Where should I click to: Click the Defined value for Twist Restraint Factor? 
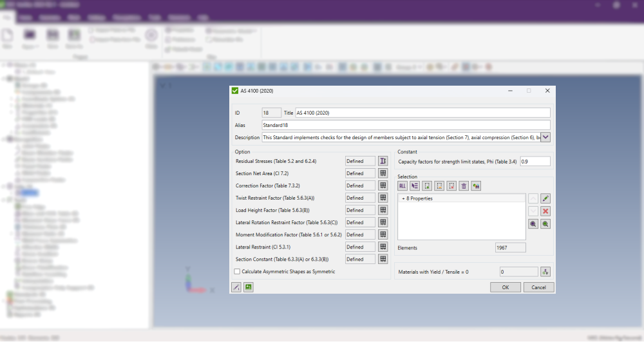(360, 198)
